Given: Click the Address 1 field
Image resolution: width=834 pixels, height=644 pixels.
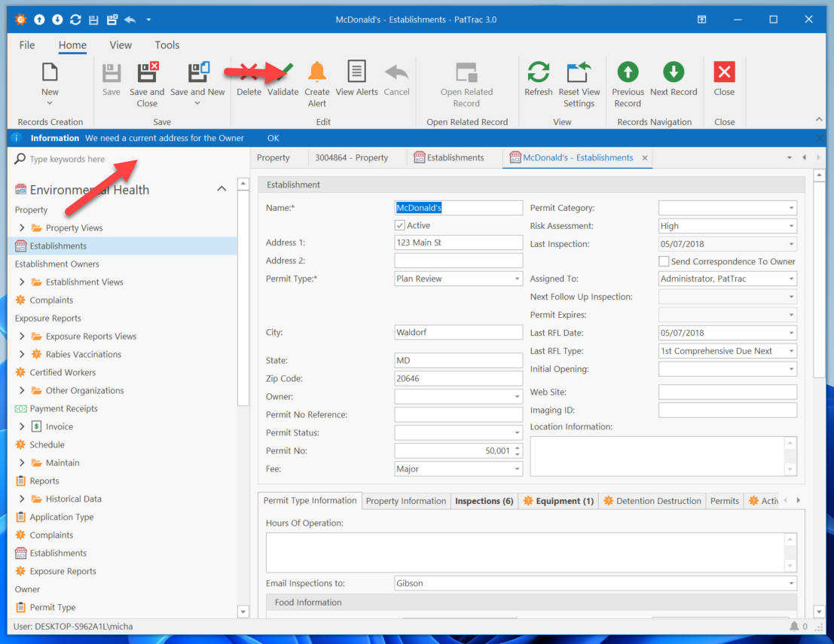Looking at the screenshot, I should click(459, 243).
